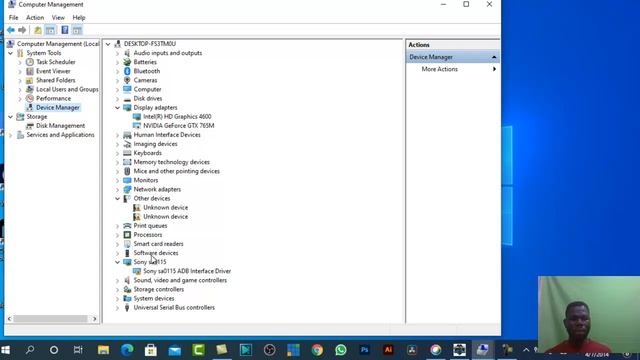Image resolution: width=640 pixels, height=360 pixels.
Task: Click the Processors category icon
Action: (127, 235)
